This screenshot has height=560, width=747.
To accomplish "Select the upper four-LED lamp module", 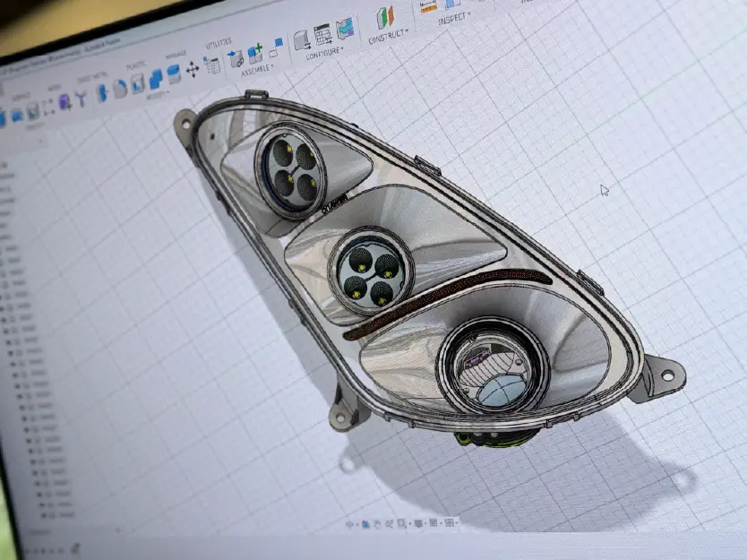I will click(x=291, y=170).
